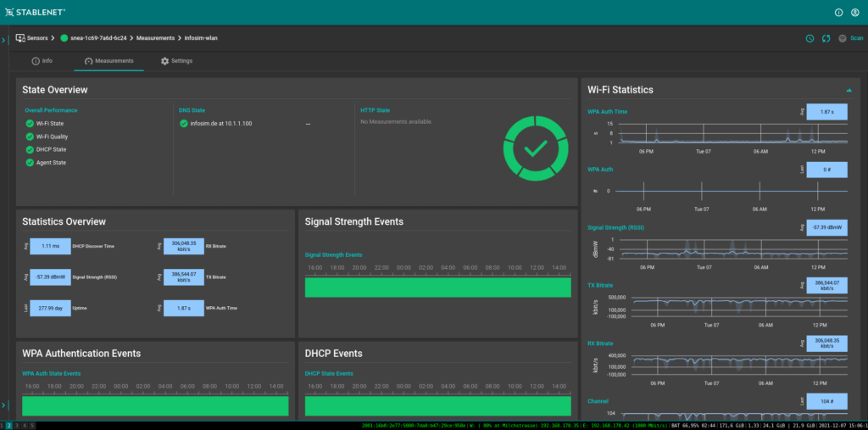Viewport: 868px width, 430px height.
Task: Open the Settings tab
Action: (176, 61)
